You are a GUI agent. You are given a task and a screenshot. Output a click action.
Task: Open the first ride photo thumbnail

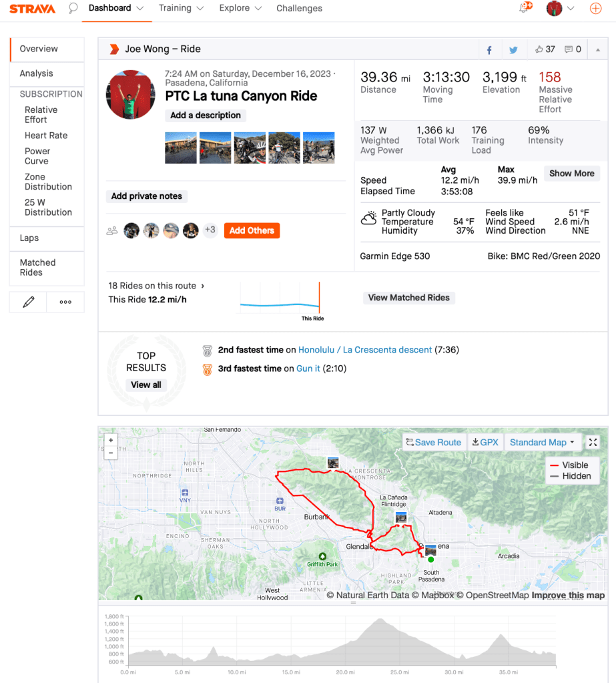tap(181, 148)
